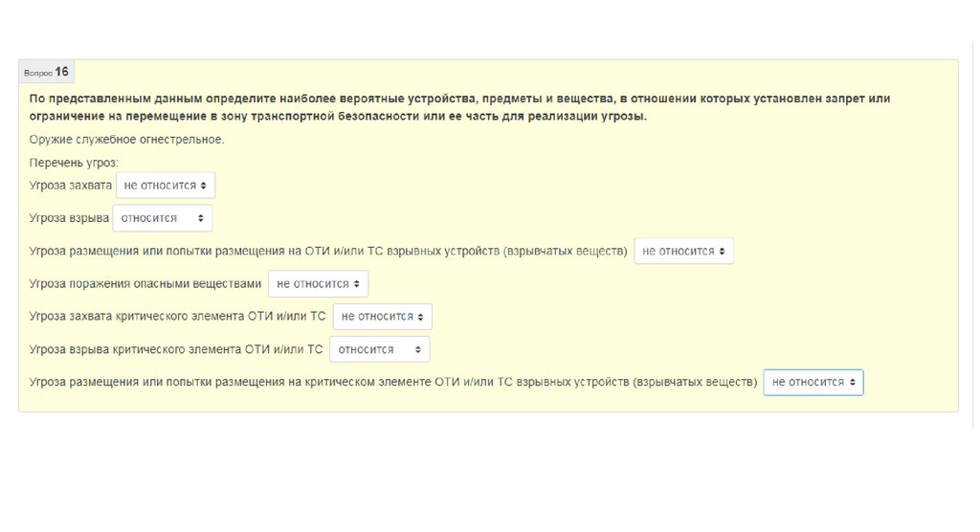Click 'Угроза поражения опасными веществами' label
The height and width of the screenshot is (532, 980).
[145, 284]
